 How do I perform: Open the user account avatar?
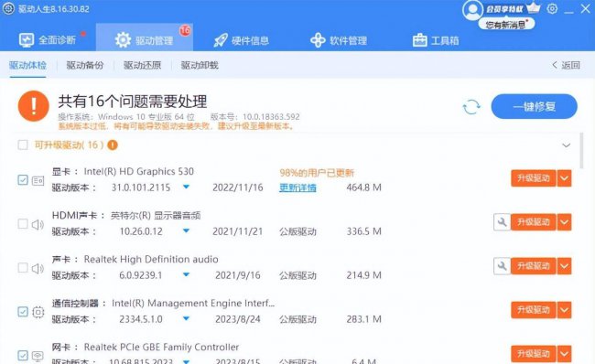tap(472, 10)
